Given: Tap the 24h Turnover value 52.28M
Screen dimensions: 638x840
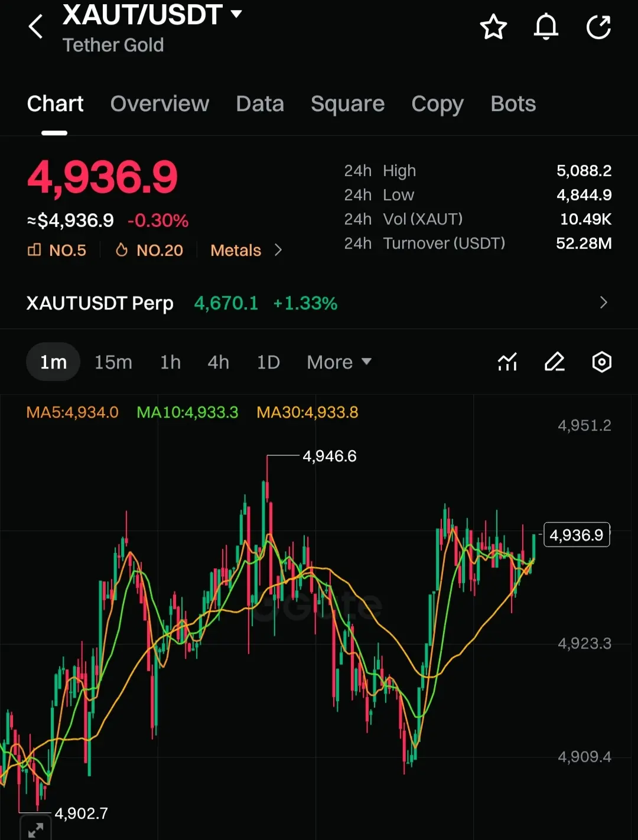Looking at the screenshot, I should pos(584,243).
